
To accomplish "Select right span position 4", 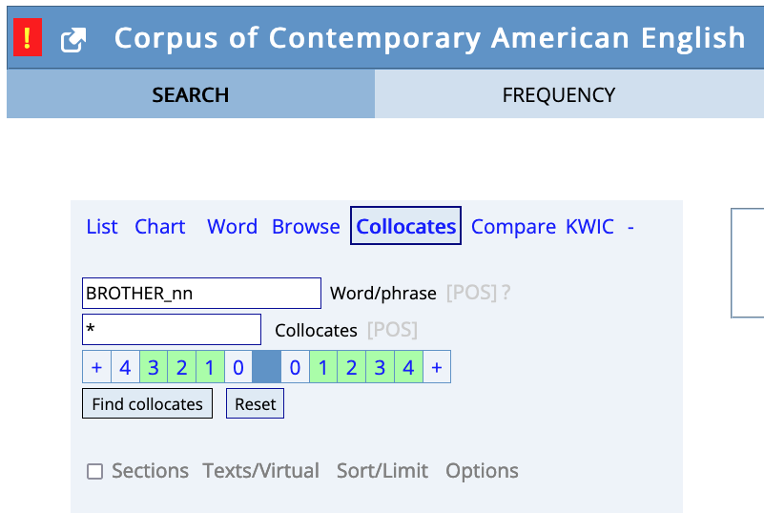I will pos(408,367).
